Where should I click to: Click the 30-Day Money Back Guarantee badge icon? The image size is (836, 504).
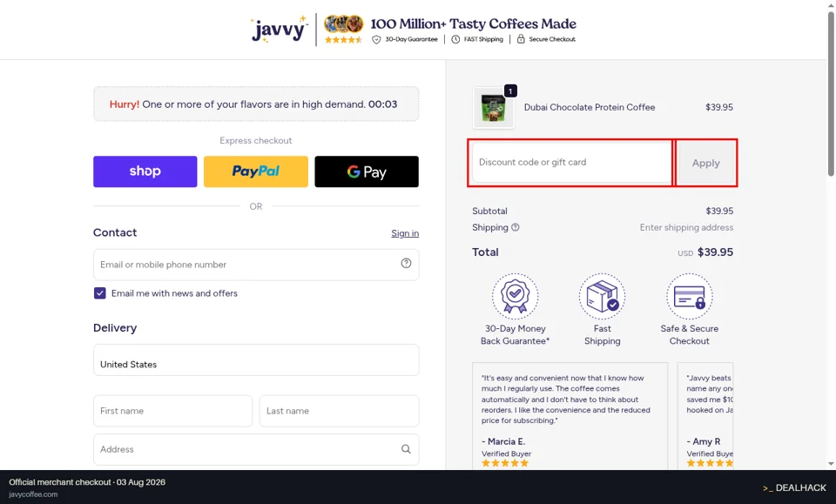[x=515, y=296]
